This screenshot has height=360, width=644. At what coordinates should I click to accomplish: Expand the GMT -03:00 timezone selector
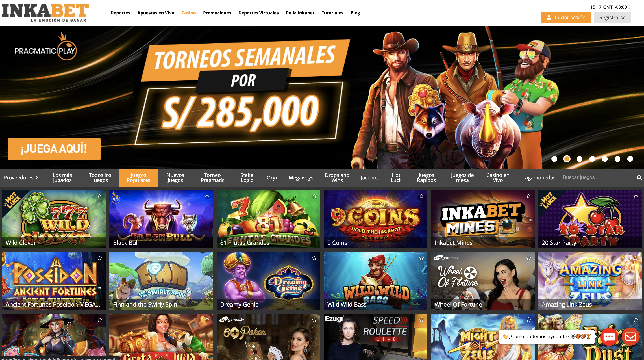610,7
